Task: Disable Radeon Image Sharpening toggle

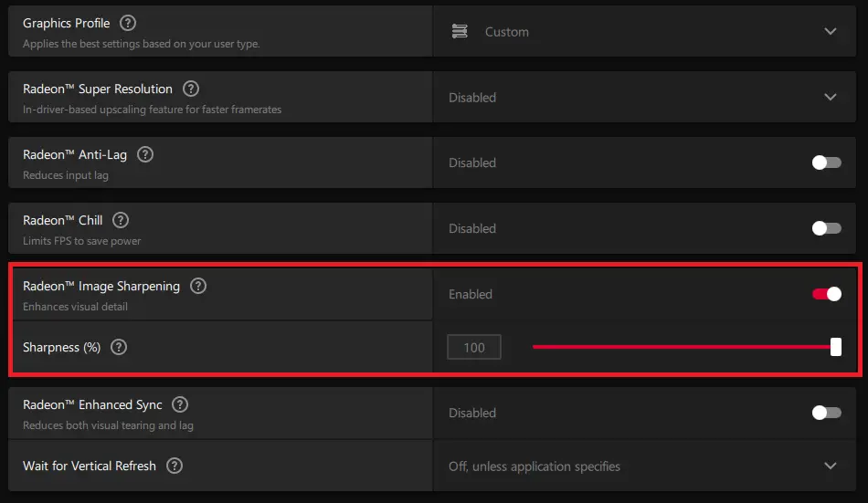Action: (827, 294)
